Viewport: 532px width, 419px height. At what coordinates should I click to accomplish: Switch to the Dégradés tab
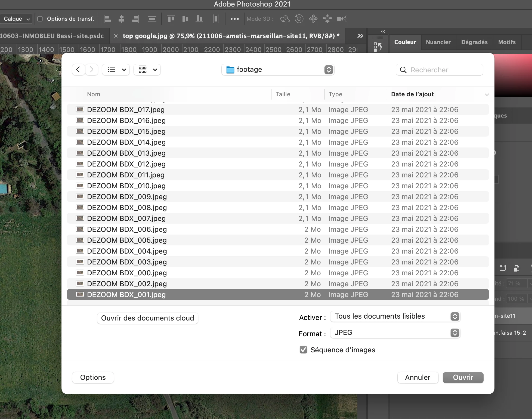pyautogui.click(x=474, y=42)
